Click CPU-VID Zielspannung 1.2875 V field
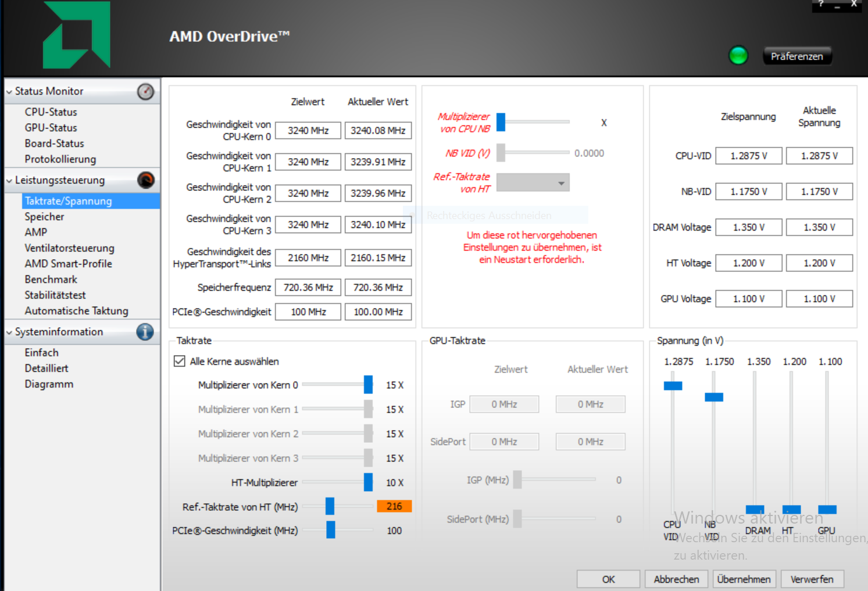This screenshot has width=868, height=591. [x=749, y=156]
